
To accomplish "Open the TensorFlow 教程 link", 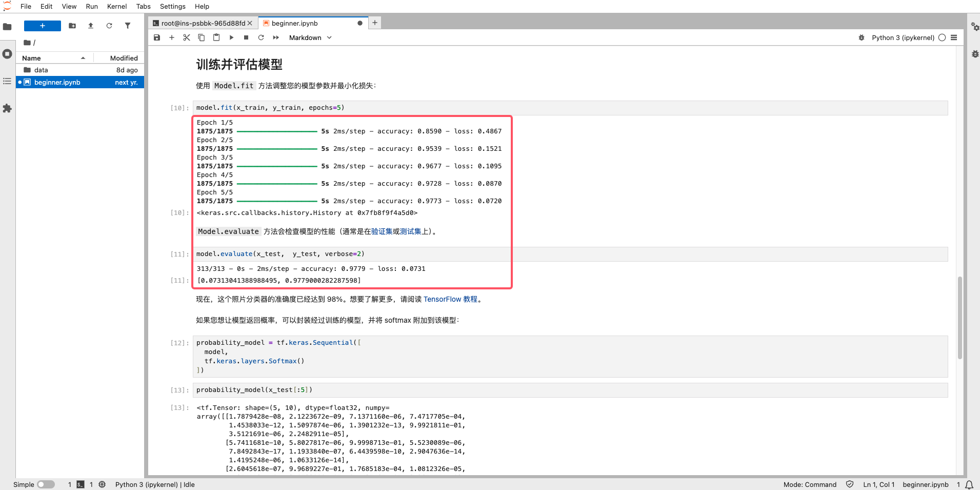I will 450,299.
